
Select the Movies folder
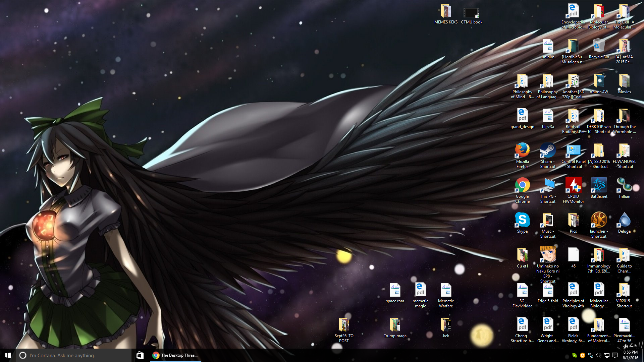pos(624,84)
